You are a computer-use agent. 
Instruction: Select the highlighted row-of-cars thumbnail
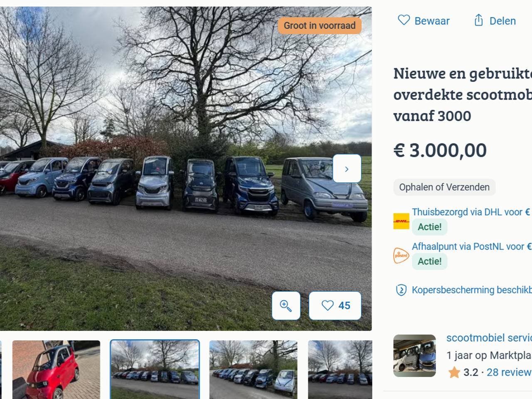tap(155, 369)
